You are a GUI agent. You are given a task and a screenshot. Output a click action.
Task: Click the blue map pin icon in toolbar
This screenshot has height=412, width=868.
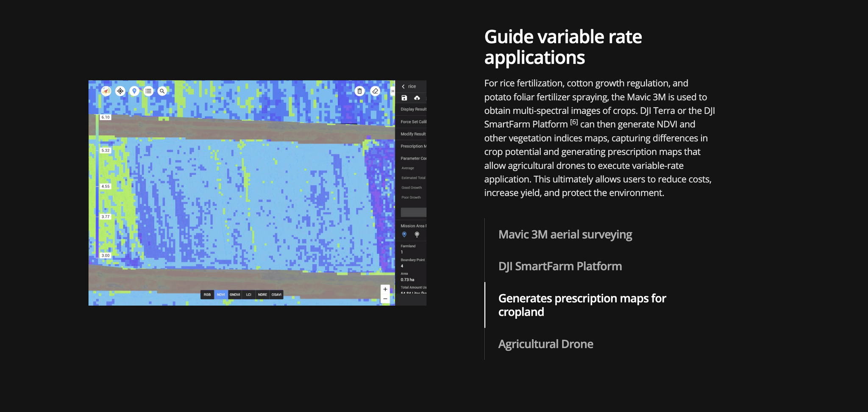tap(134, 91)
